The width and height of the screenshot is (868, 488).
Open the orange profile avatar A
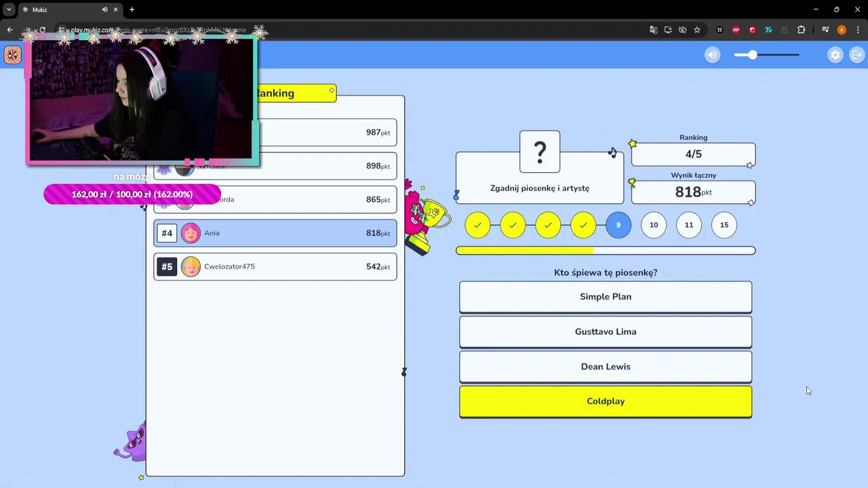842,30
